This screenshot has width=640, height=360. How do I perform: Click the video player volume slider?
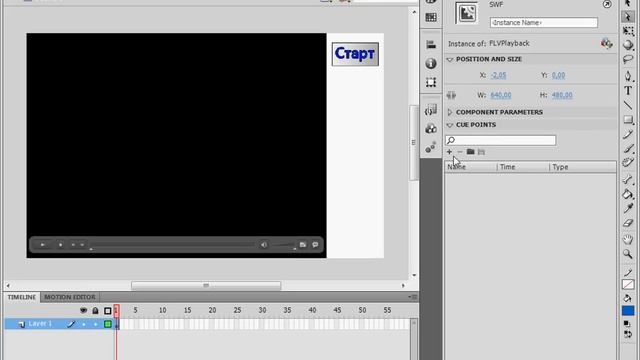tap(283, 245)
